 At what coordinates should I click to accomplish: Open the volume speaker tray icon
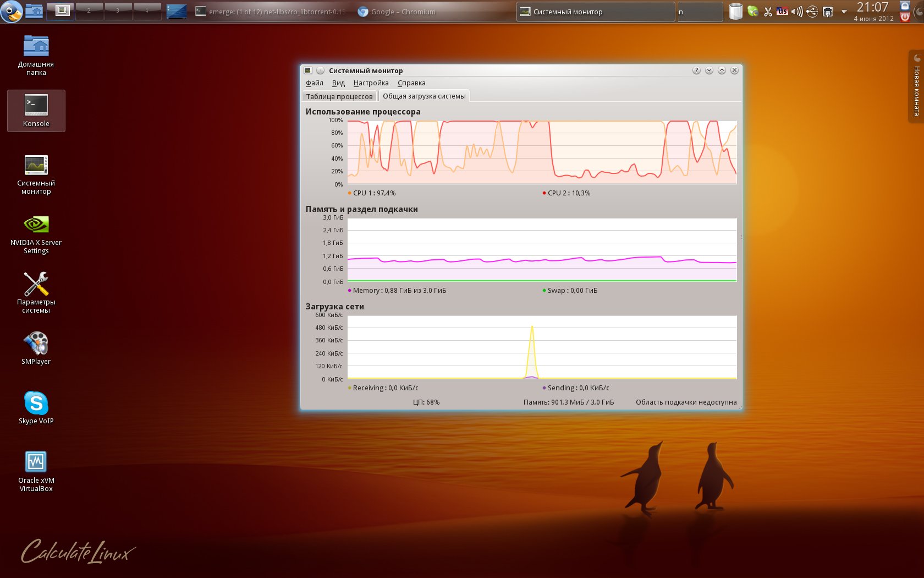pos(797,11)
